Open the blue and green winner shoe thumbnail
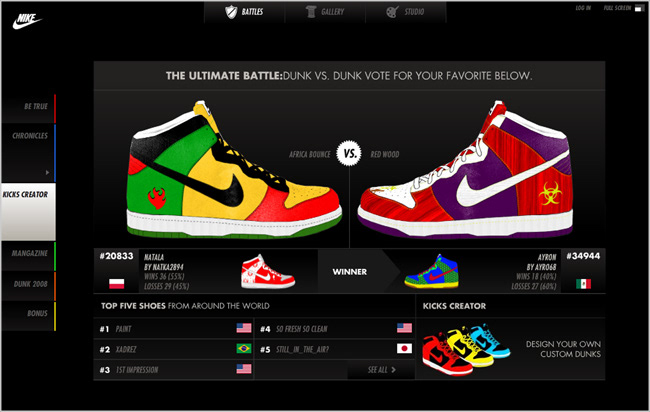The height and width of the screenshot is (412, 650). 432,271
